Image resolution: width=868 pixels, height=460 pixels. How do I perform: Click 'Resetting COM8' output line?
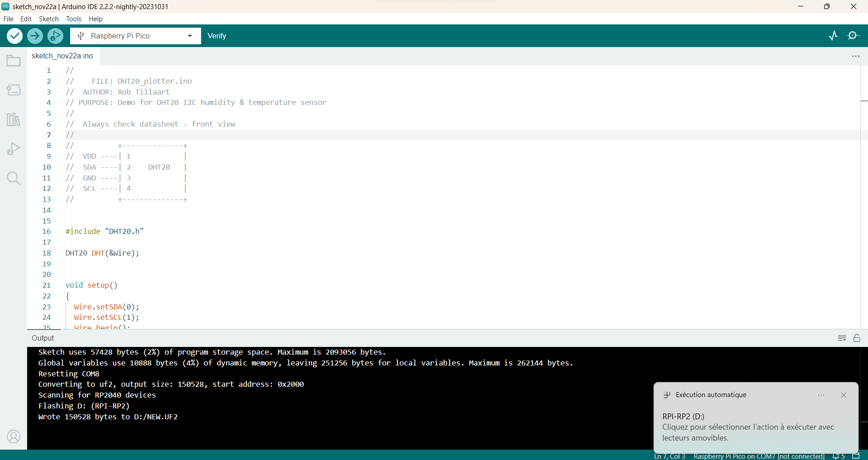coord(69,374)
